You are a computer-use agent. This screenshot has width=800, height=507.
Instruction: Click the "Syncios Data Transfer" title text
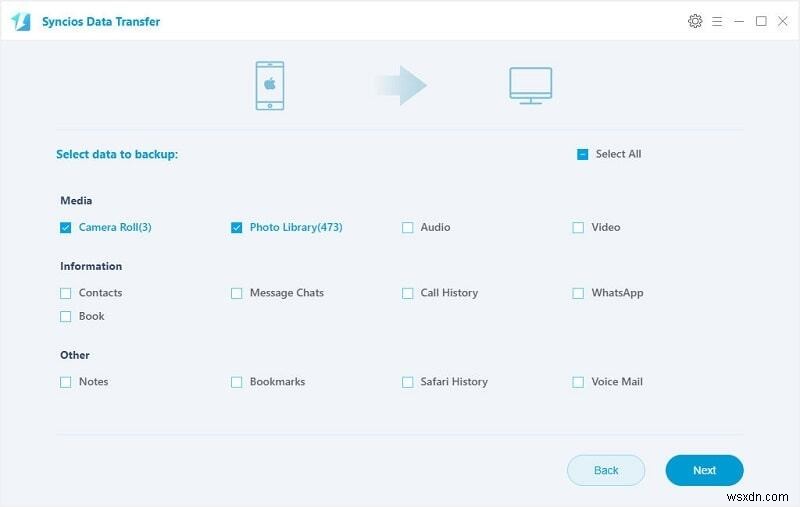pos(101,21)
